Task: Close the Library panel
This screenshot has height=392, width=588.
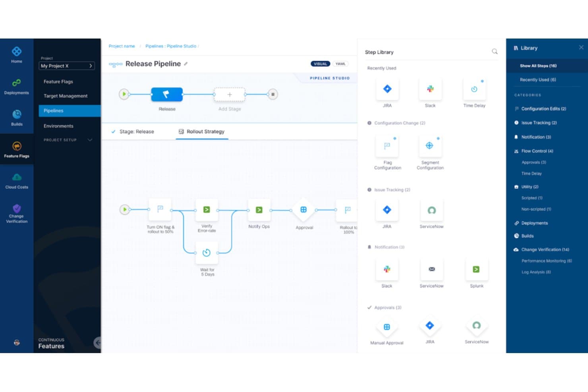Action: (581, 47)
